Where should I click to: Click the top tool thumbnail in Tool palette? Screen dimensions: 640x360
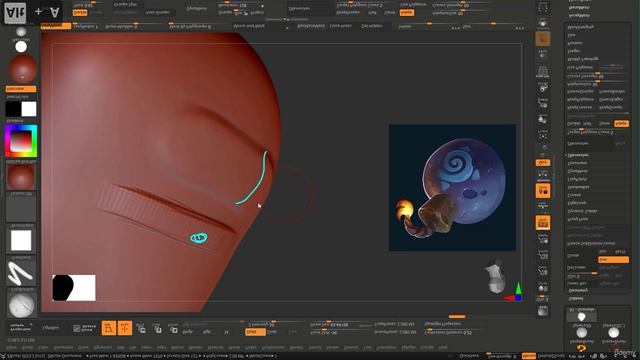click(582, 316)
